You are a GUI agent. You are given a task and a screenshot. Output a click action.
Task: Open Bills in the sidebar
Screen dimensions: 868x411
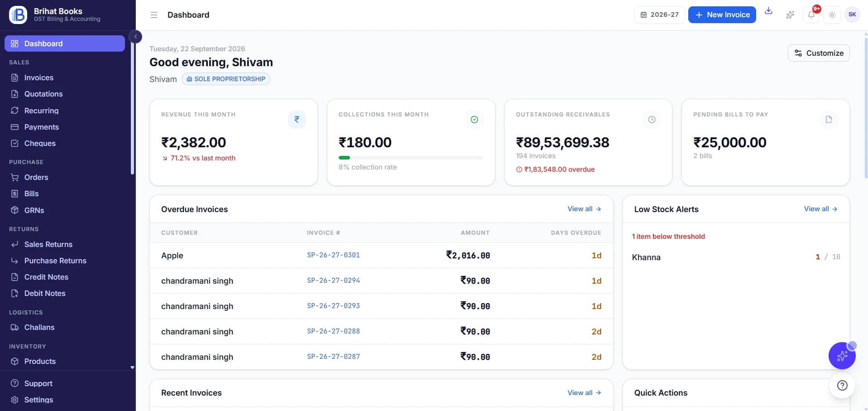click(x=65, y=193)
